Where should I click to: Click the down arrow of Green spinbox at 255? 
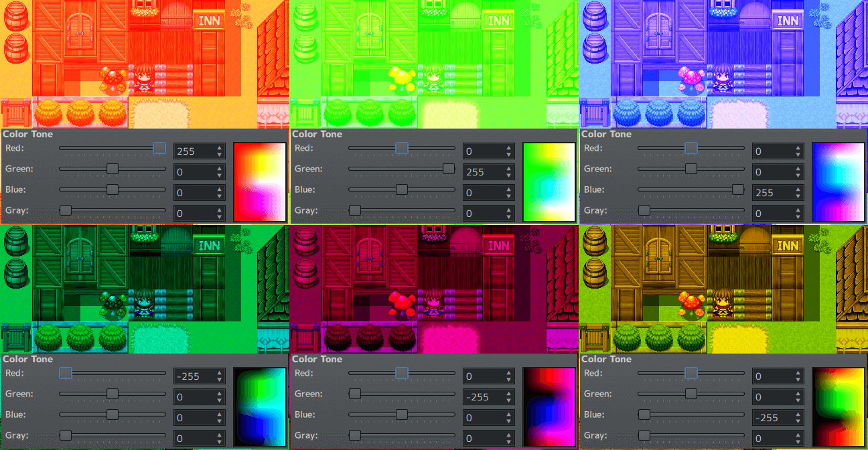tap(508, 176)
